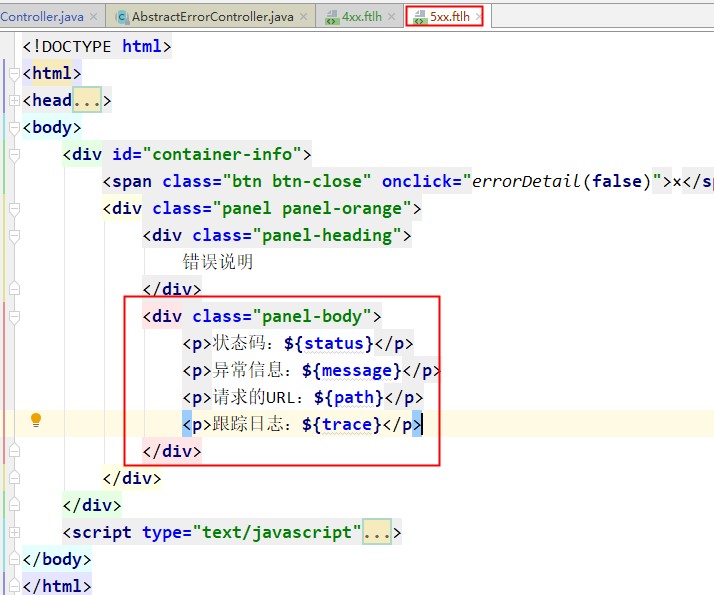
Task: Click the folded ellipsis in script tag
Action: (377, 532)
